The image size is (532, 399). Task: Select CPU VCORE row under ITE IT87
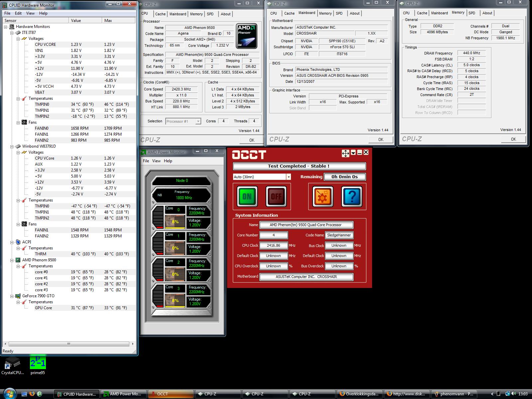[x=85, y=45]
